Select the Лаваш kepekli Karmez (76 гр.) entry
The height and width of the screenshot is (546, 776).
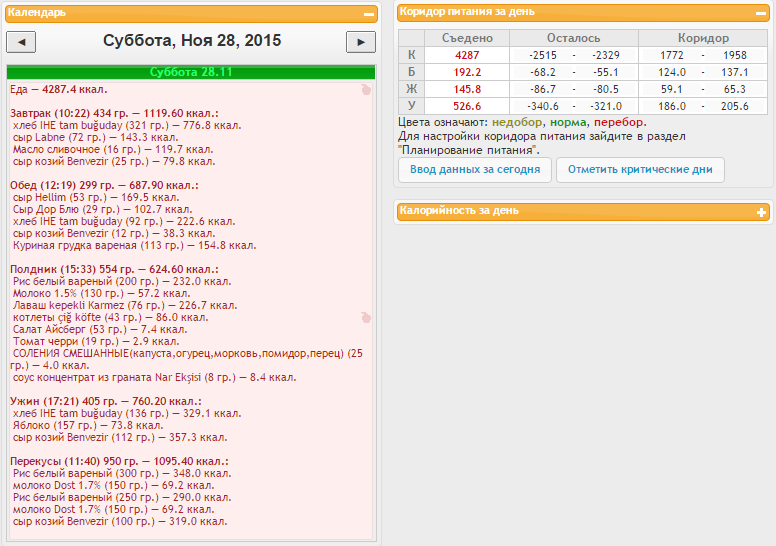(125, 305)
